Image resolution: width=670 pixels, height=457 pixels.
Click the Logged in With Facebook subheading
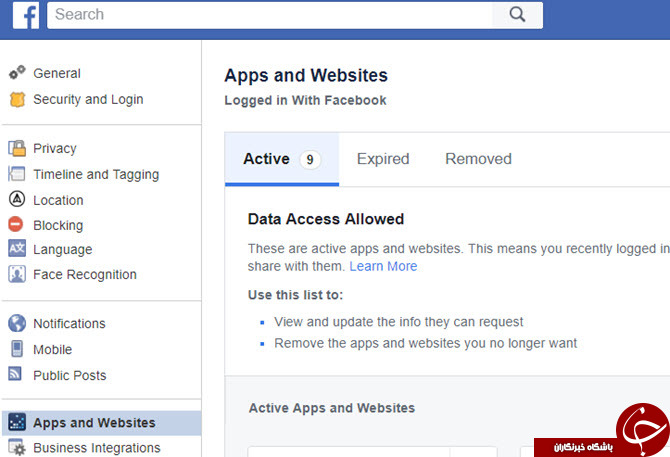pyautogui.click(x=305, y=100)
